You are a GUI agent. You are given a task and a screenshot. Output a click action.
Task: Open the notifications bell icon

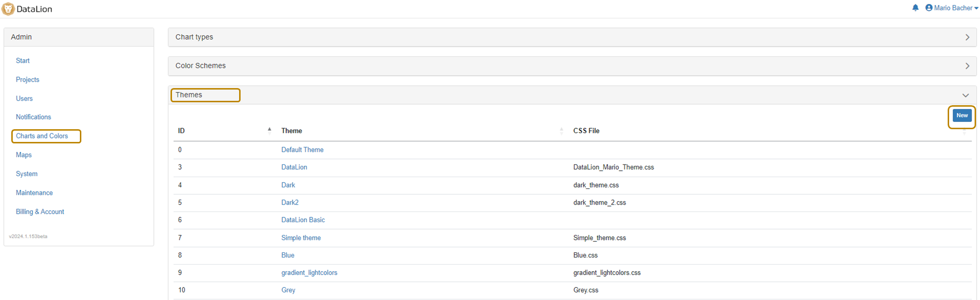tap(915, 8)
